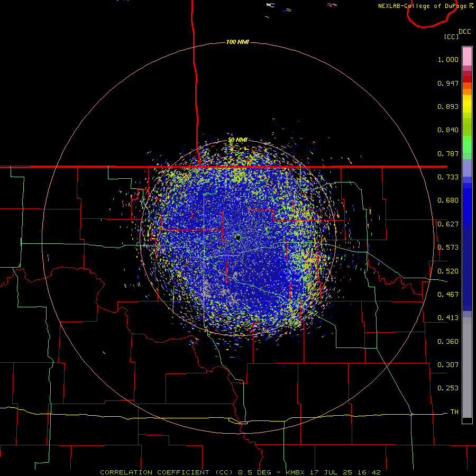Pick the dark navy segment of the color bar
Screen dimensions: 476x476
click(467, 270)
